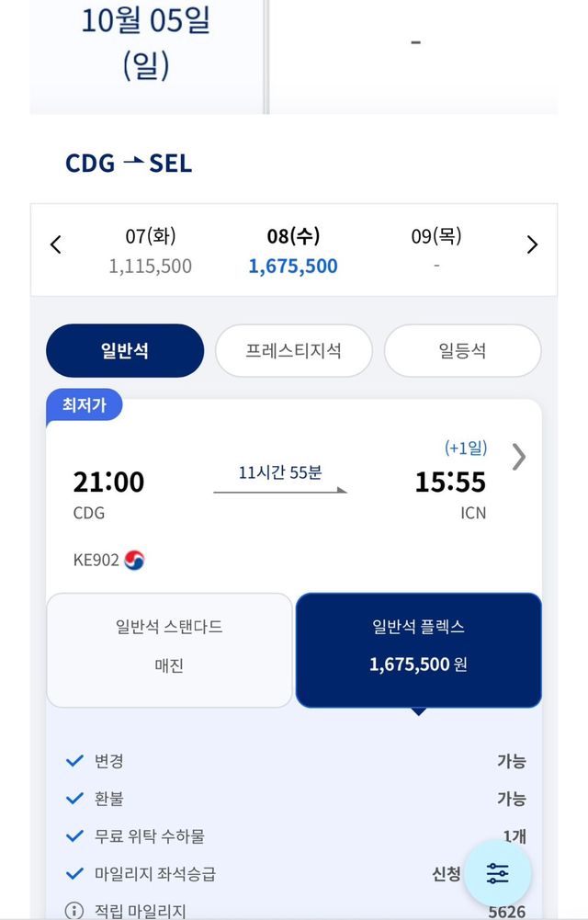This screenshot has width=588, height=920.
Task: Open the floating filter settings icon
Action: [x=497, y=873]
